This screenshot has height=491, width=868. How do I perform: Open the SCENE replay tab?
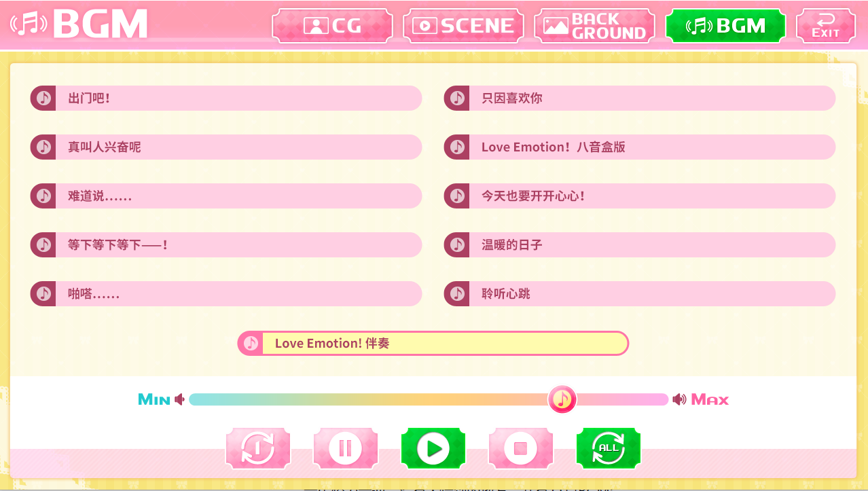point(463,26)
